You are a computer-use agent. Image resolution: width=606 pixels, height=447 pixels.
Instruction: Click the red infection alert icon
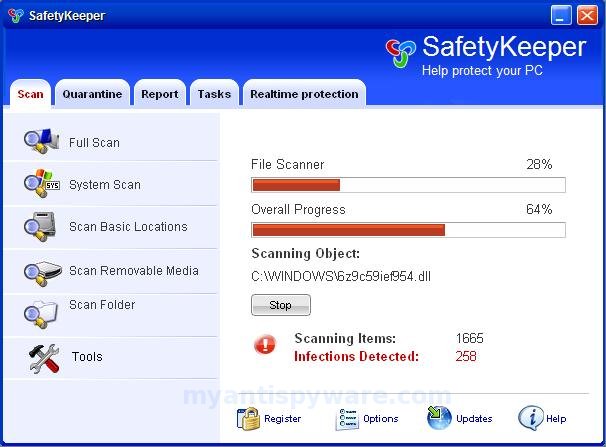coord(265,344)
